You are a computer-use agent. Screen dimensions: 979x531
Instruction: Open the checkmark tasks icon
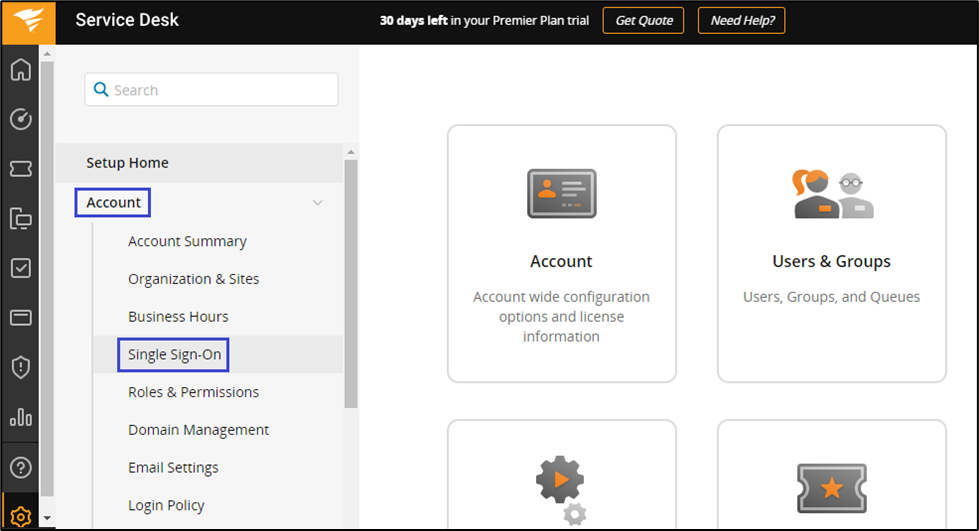point(20,268)
